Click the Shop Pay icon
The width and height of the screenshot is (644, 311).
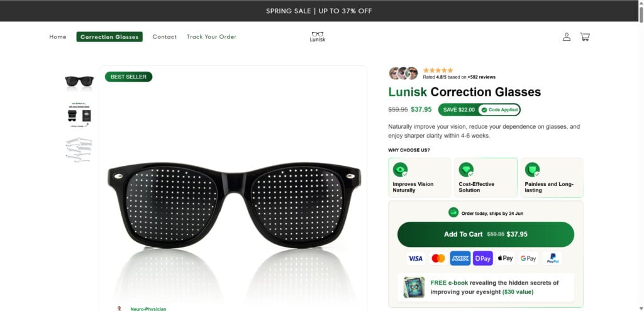[x=482, y=258]
